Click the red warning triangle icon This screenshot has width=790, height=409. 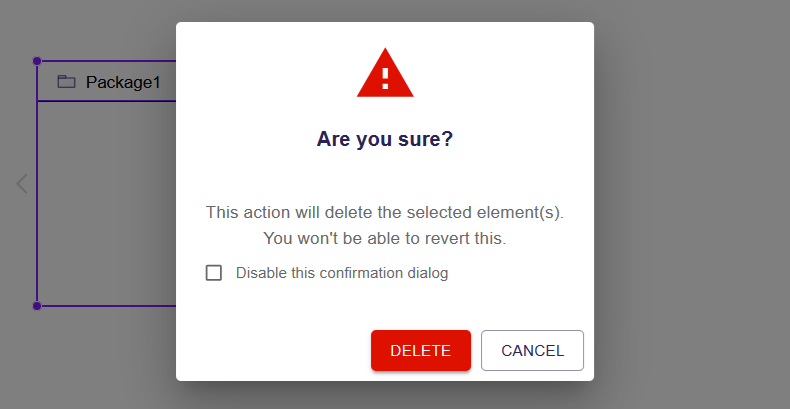pyautogui.click(x=385, y=74)
